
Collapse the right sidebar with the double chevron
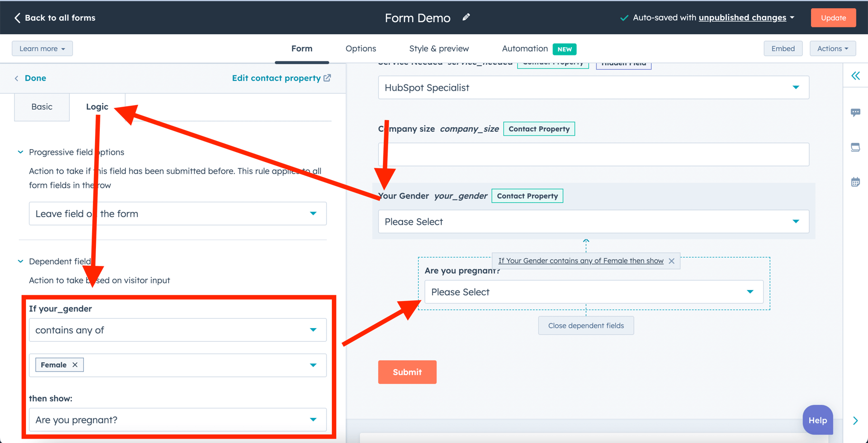click(855, 76)
